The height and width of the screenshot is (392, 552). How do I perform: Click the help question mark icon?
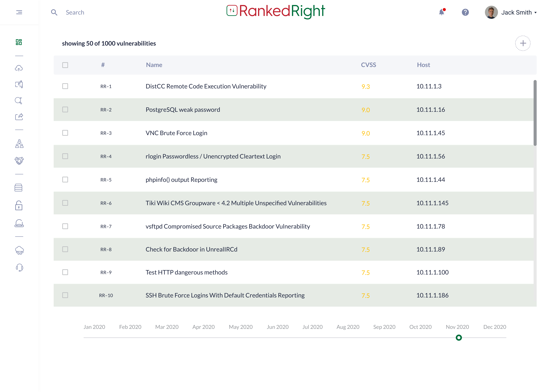coord(465,12)
